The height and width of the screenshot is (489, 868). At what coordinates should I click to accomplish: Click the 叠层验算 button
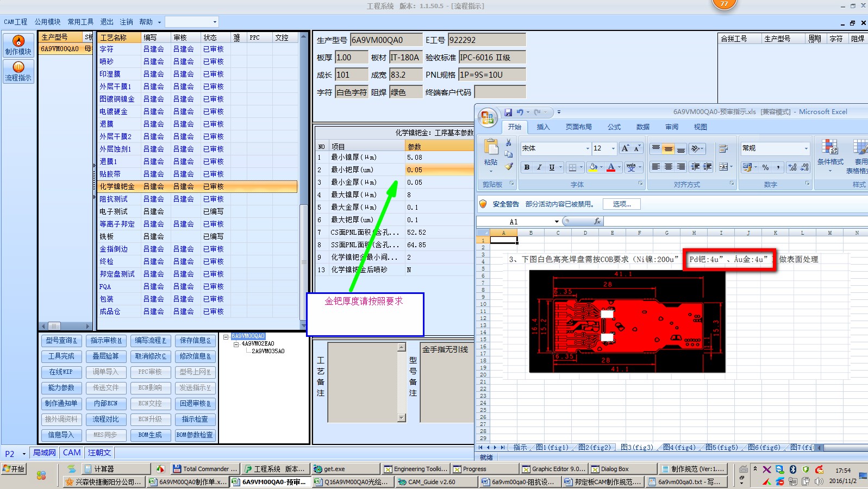click(106, 356)
